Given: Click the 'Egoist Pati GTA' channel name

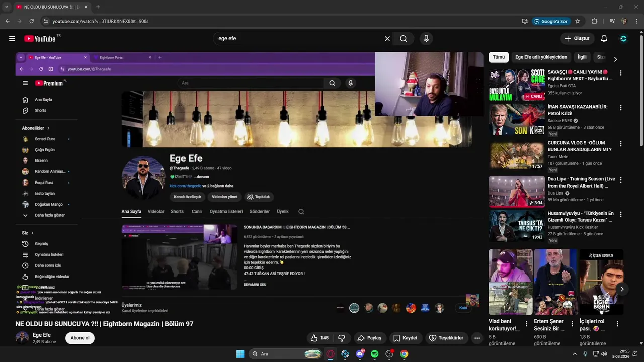Looking at the screenshot, I should coord(561,86).
